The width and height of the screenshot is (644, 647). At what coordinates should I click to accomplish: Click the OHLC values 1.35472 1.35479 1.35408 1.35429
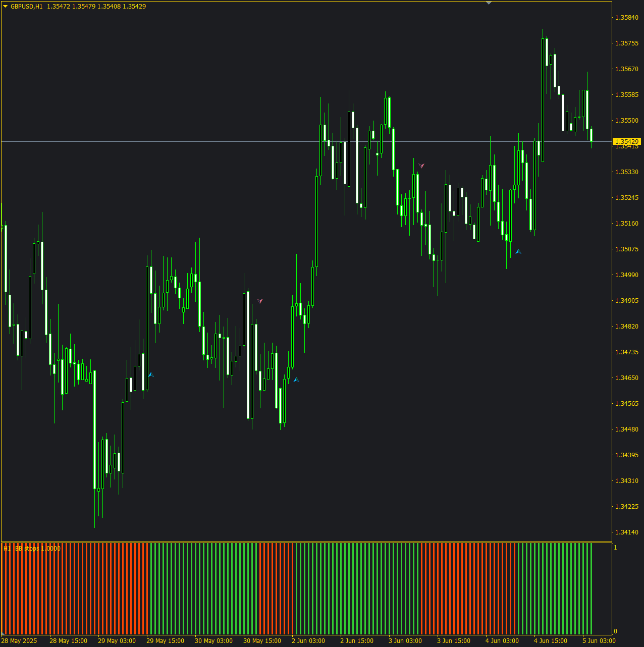pyautogui.click(x=96, y=7)
